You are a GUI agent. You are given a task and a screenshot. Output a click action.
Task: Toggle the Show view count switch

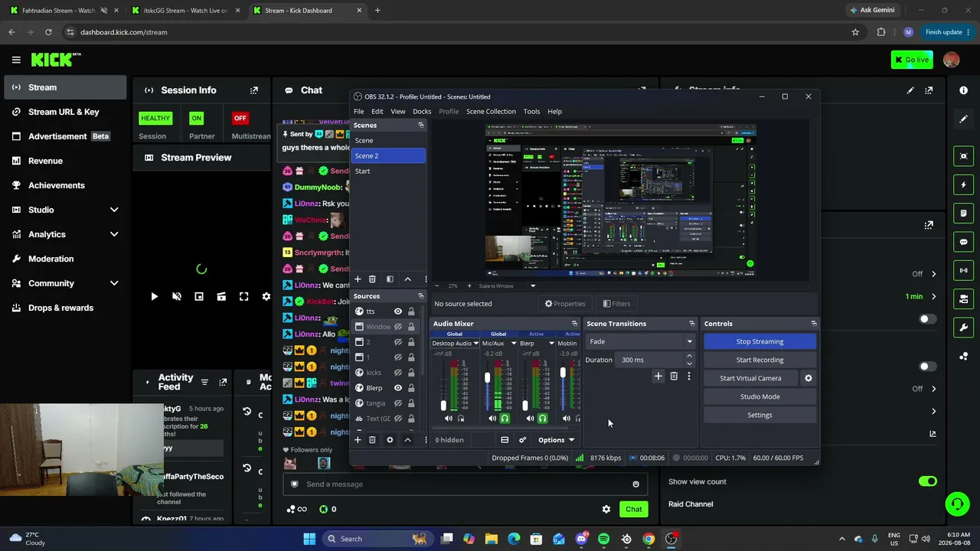(x=928, y=481)
